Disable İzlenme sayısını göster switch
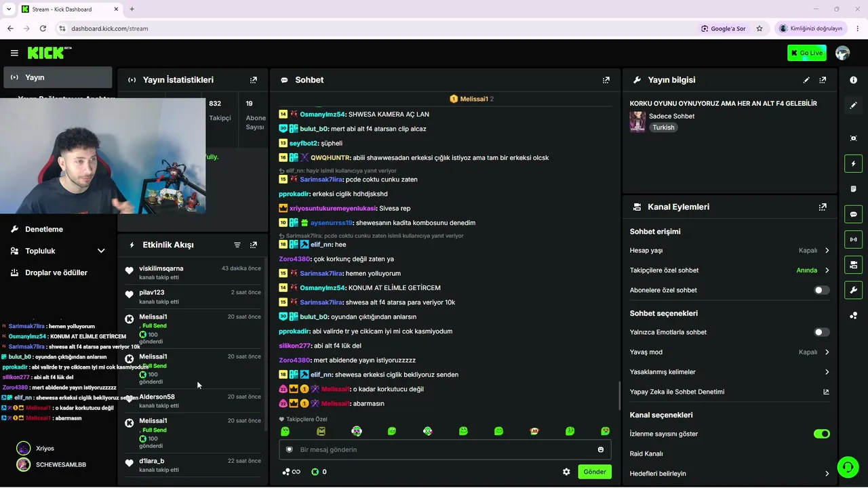868x488 pixels. (821, 434)
